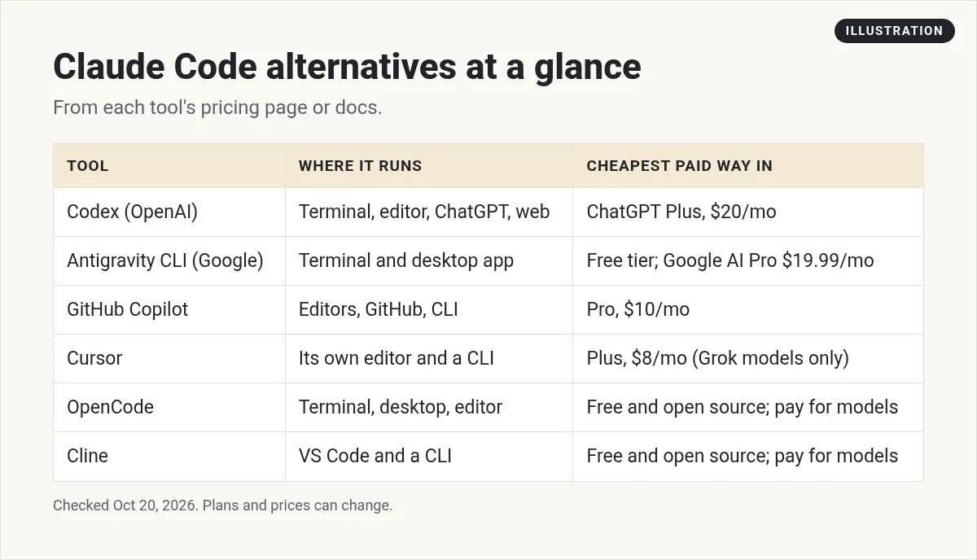Click footnote 'Checked Oct 20, 2026' text
The width and height of the screenshot is (977, 560).
coord(125,505)
